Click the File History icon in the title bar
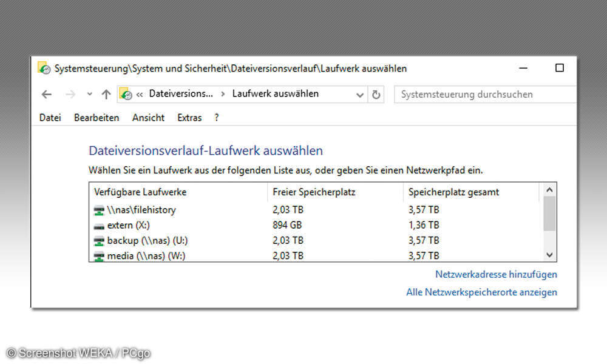This screenshot has height=364, width=607. [43, 69]
